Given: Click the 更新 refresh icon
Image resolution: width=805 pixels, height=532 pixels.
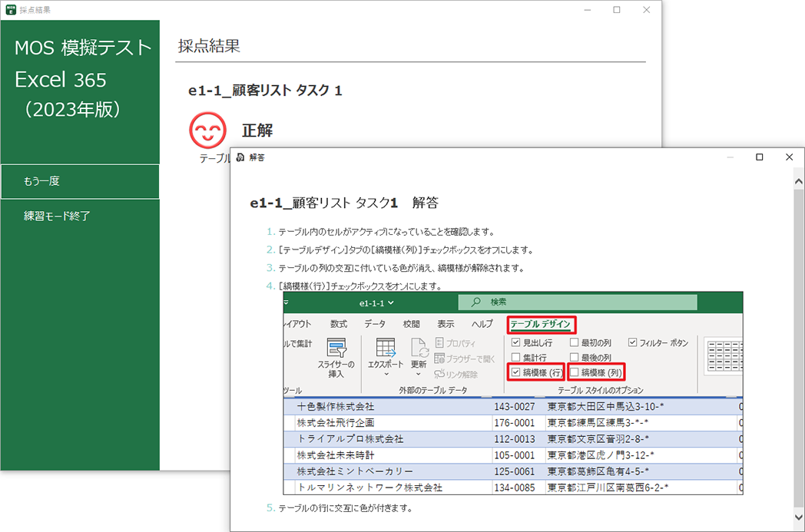Looking at the screenshot, I should 419,347.
